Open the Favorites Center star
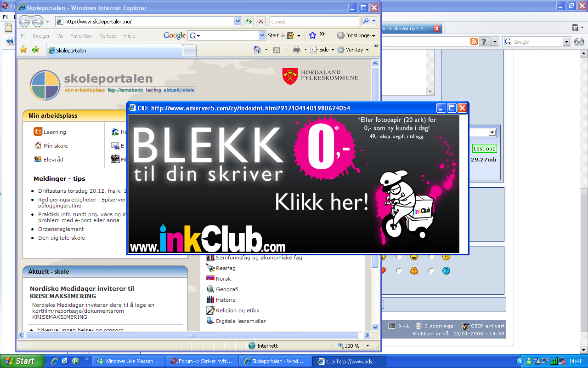Image resolution: width=588 pixels, height=368 pixels. (x=23, y=50)
